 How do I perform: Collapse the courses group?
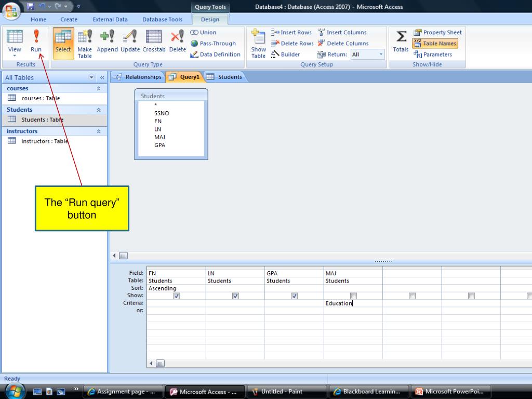tap(98, 88)
